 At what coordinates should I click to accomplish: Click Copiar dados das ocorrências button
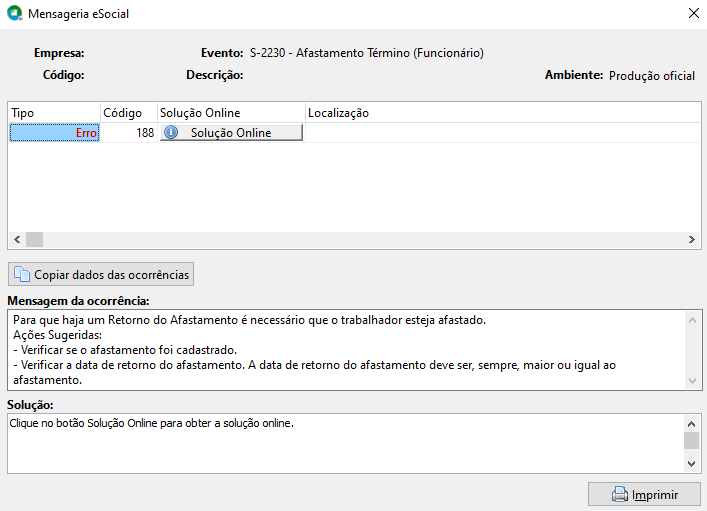101,274
